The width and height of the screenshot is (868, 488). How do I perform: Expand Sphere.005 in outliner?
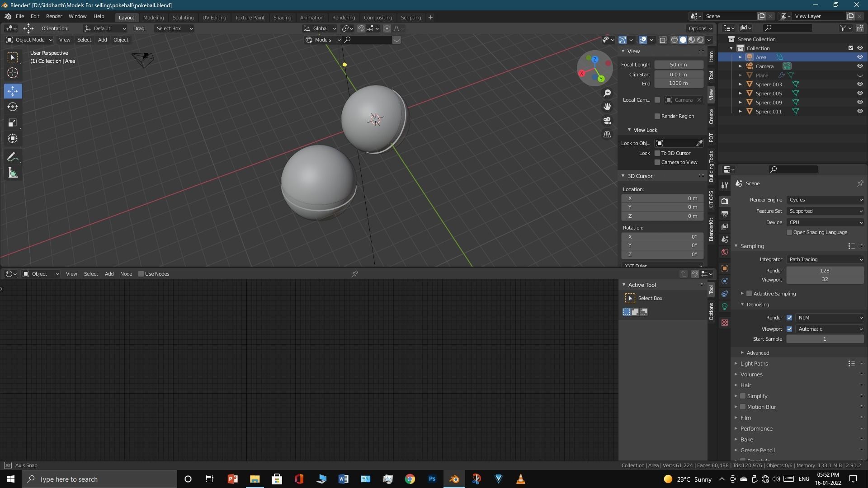click(741, 94)
